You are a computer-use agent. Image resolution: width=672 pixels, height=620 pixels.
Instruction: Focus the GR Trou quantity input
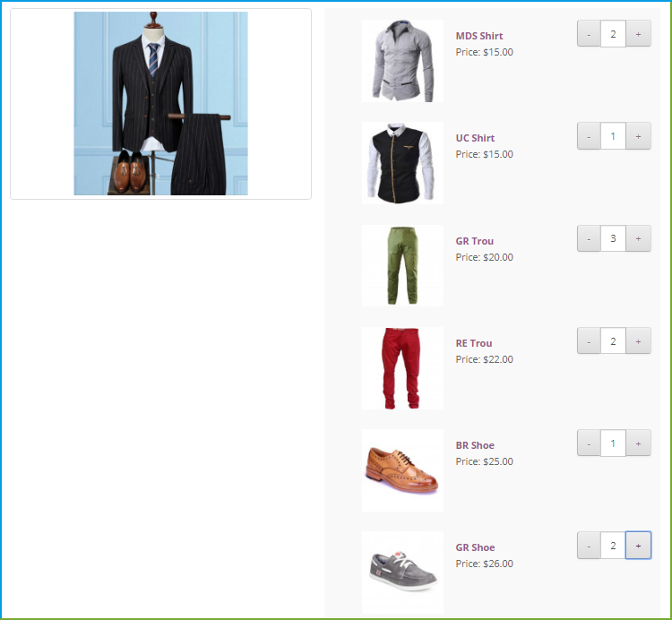613,238
